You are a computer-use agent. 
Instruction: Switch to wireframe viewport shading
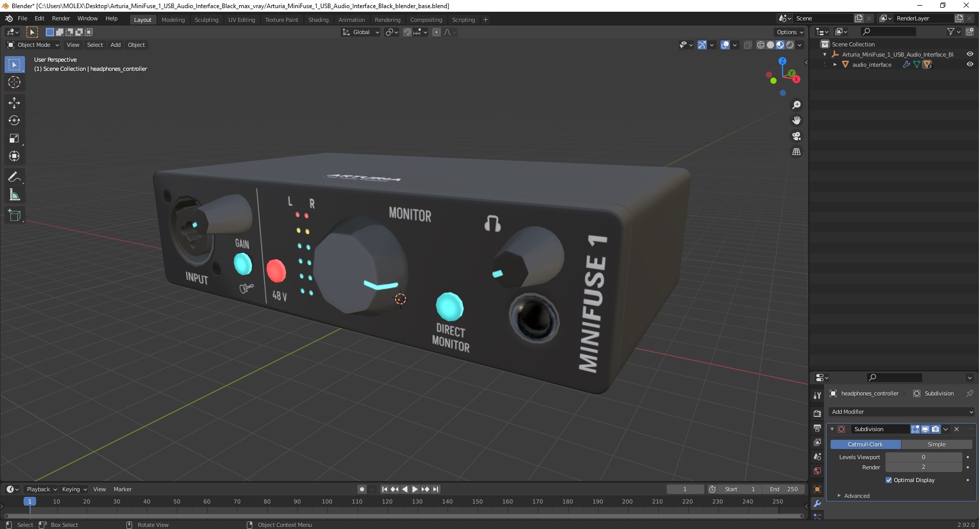pyautogui.click(x=760, y=45)
